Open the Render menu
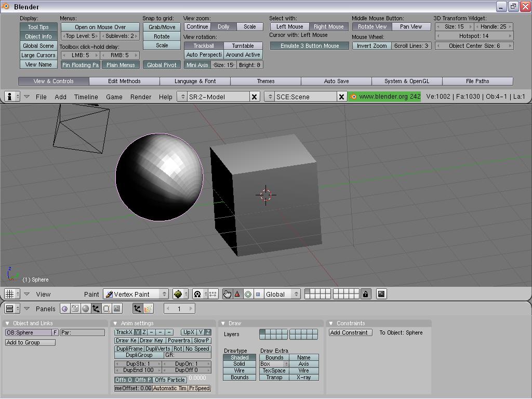 tap(141, 97)
